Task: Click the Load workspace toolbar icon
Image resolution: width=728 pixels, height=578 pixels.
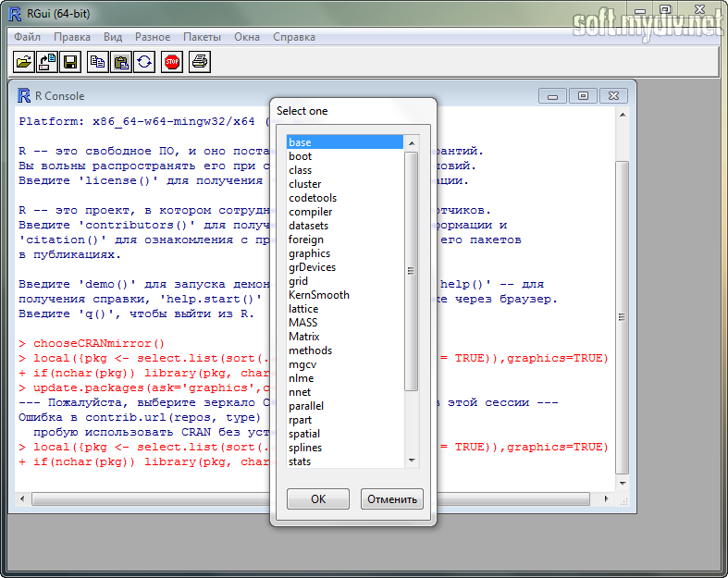Action: pos(47,62)
